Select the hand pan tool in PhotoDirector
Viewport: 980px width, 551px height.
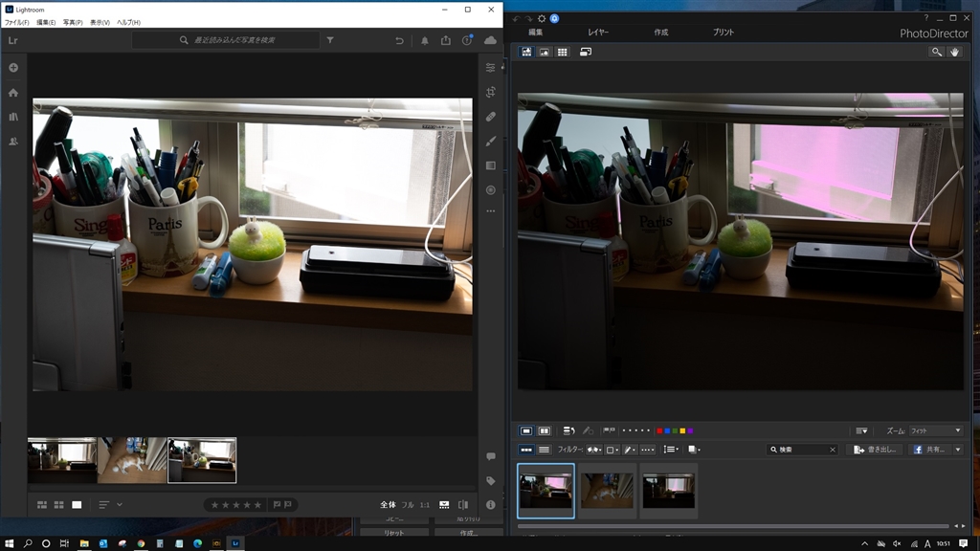(954, 52)
